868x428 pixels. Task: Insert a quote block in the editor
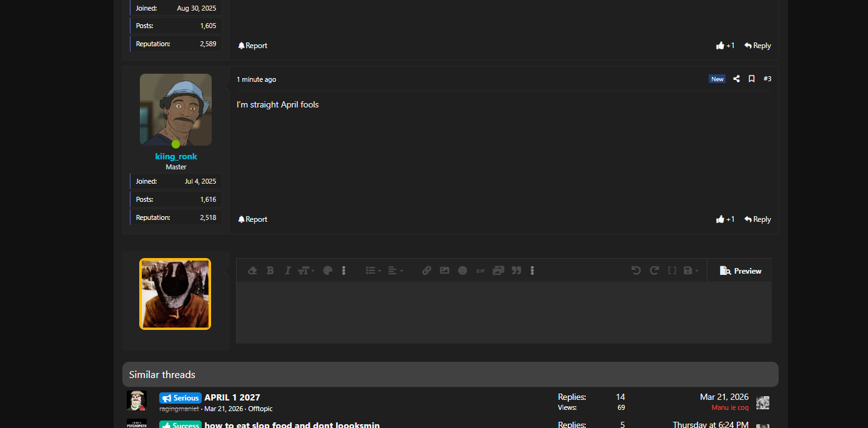[516, 271]
